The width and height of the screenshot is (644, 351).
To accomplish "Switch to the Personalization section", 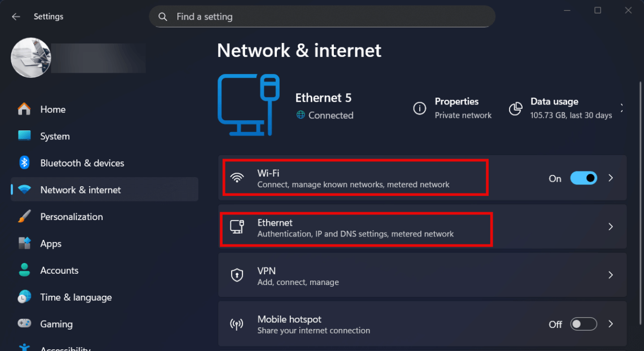I will click(71, 217).
